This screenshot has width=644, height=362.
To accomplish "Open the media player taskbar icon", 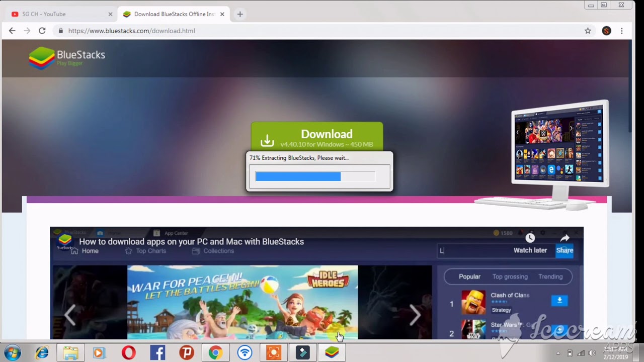I will click(x=99, y=353).
